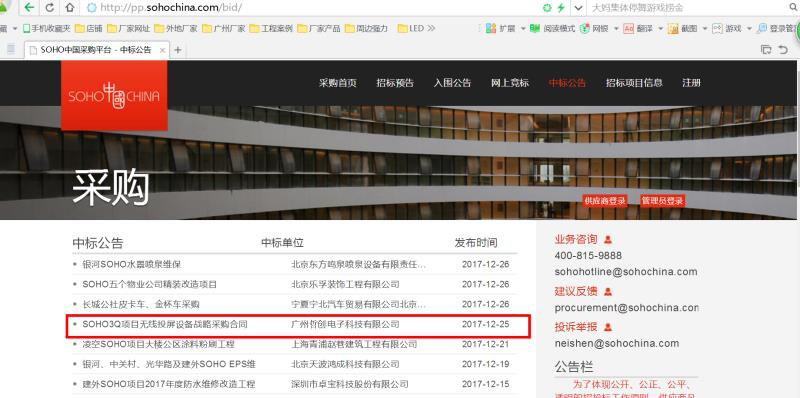The image size is (800, 398).
Task: Enable 阅读模式 reading mode
Action: (553, 29)
